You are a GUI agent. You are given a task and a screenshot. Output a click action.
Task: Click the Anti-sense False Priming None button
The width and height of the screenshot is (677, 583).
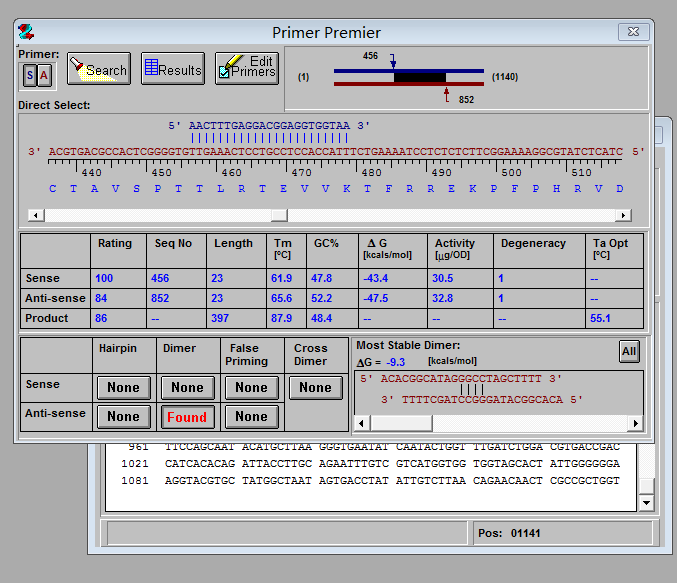[251, 417]
